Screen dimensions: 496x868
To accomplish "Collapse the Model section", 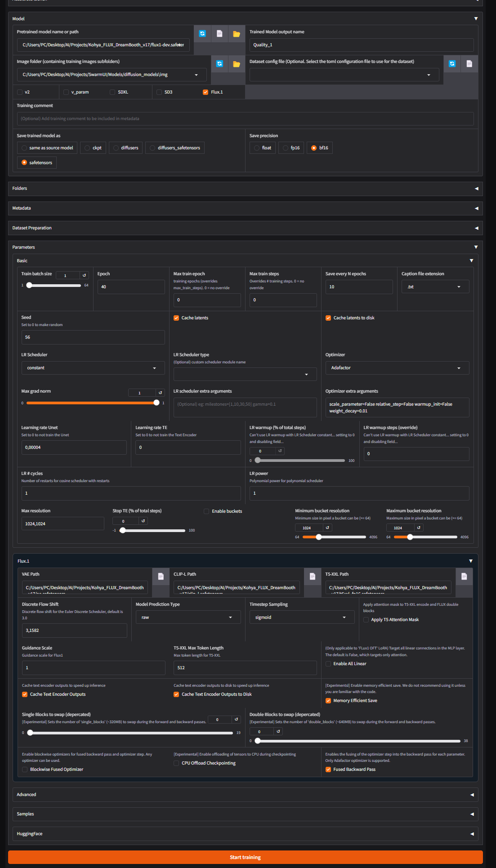I will [476, 18].
